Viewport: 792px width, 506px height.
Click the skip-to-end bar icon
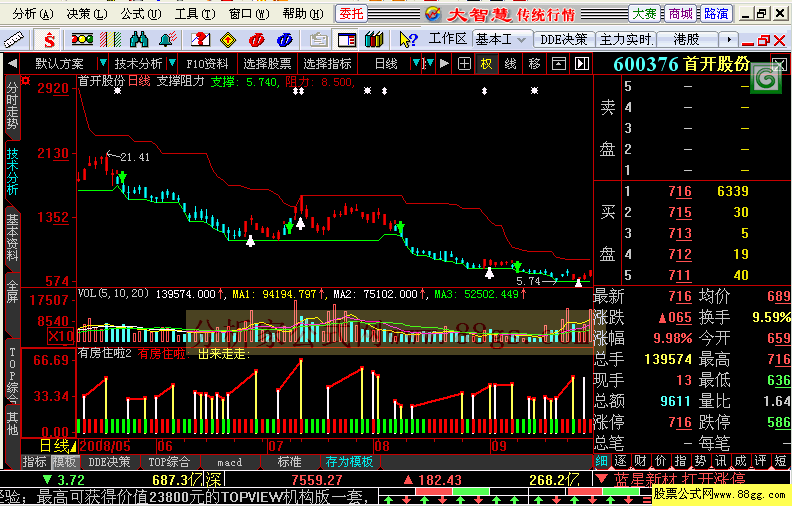pyautogui.click(x=582, y=64)
